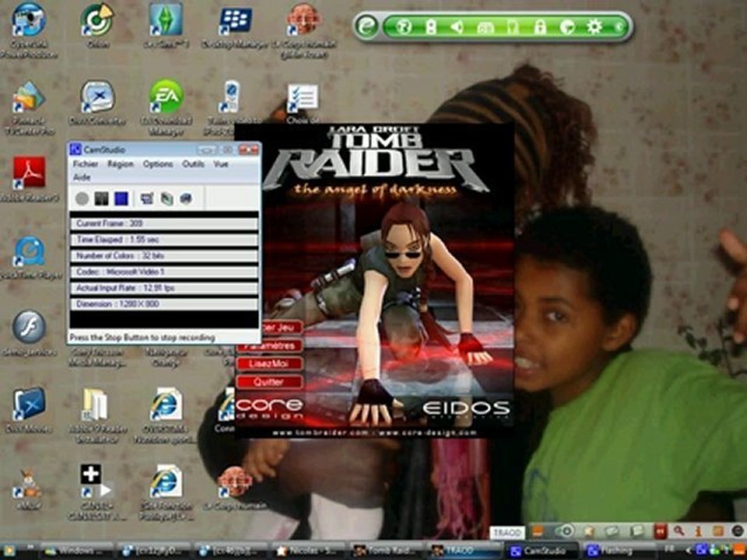Click the padlock icon on the green dock

coord(539,26)
